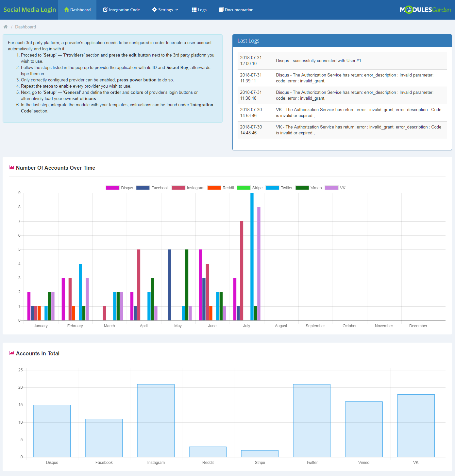Toggle Vimeo series via its legend swatch
The width and height of the screenshot is (455, 476).
[x=302, y=188]
